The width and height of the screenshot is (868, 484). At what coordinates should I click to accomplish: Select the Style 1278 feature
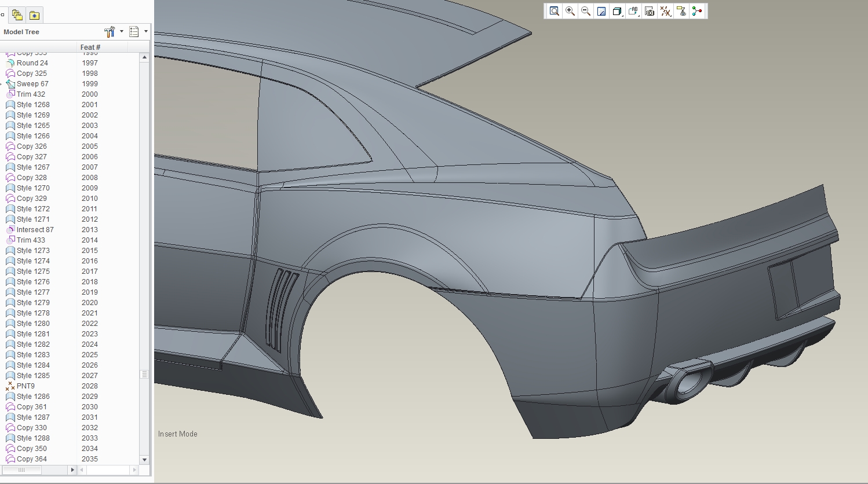pos(33,313)
